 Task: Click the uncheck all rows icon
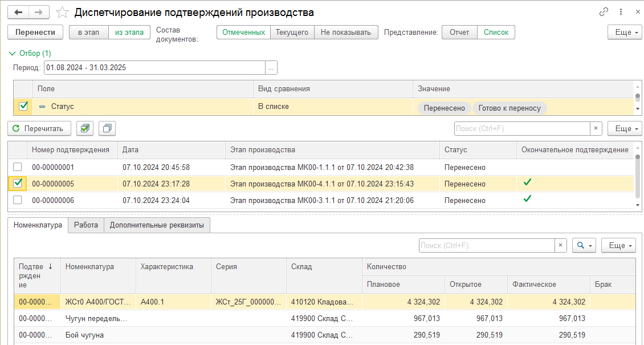coord(107,128)
